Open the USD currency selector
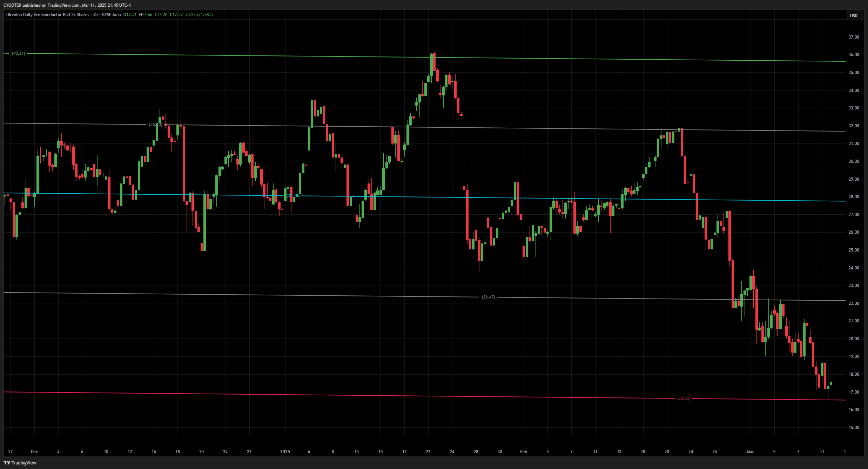Image resolution: width=868 pixels, height=469 pixels. (854, 15)
